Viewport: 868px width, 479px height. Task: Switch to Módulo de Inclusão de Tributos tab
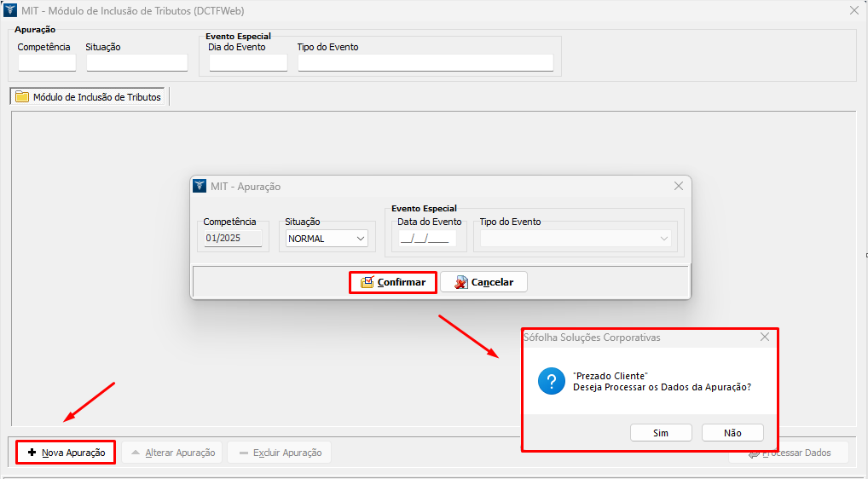click(90, 97)
